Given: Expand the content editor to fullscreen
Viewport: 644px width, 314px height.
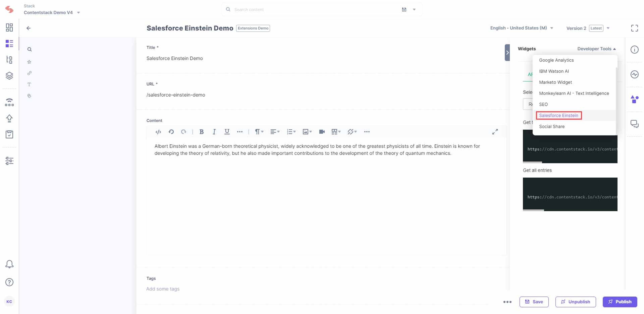Looking at the screenshot, I should coord(495,132).
